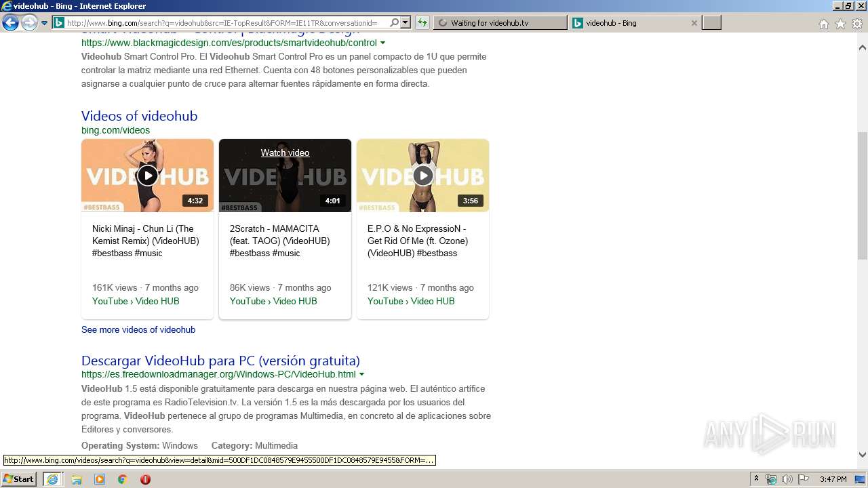
Task: Click the vertical scrollbar thumb
Action: 863,195
